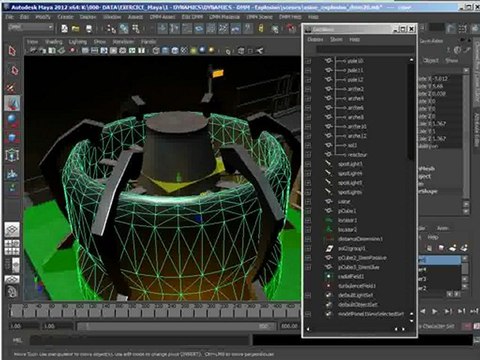
Task: Activate the Scale tool cube icon
Action: [12, 137]
